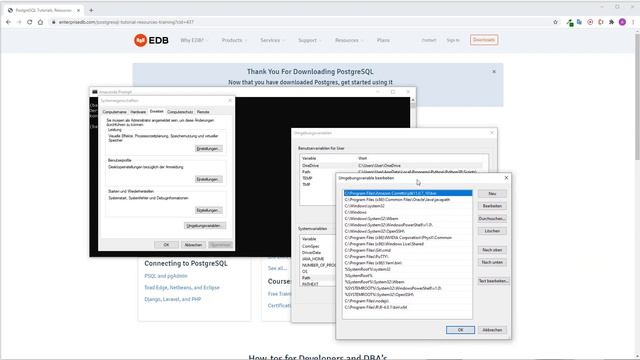Select the NVIDIA Corporation PhysX path entry
The width and height of the screenshot is (640, 360).
[x=408, y=238]
